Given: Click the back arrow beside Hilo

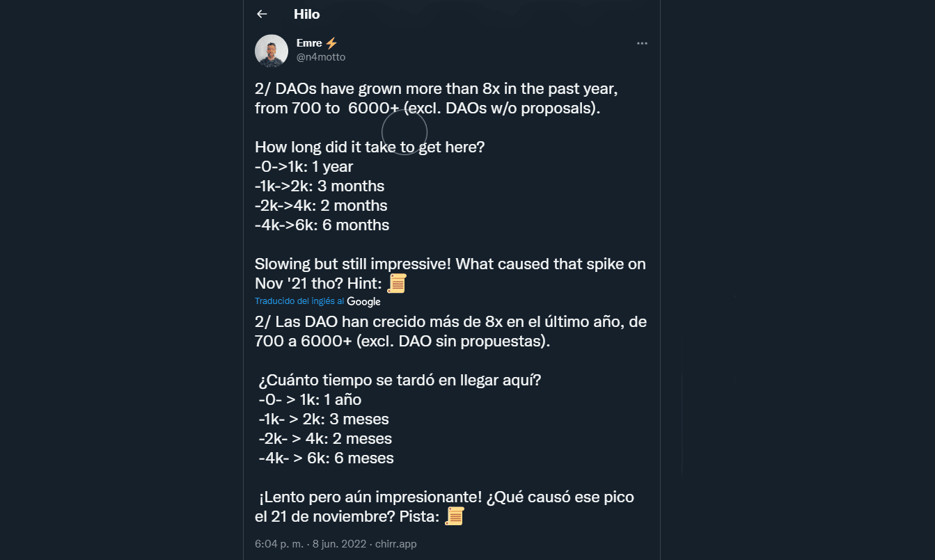Looking at the screenshot, I should tap(262, 14).
